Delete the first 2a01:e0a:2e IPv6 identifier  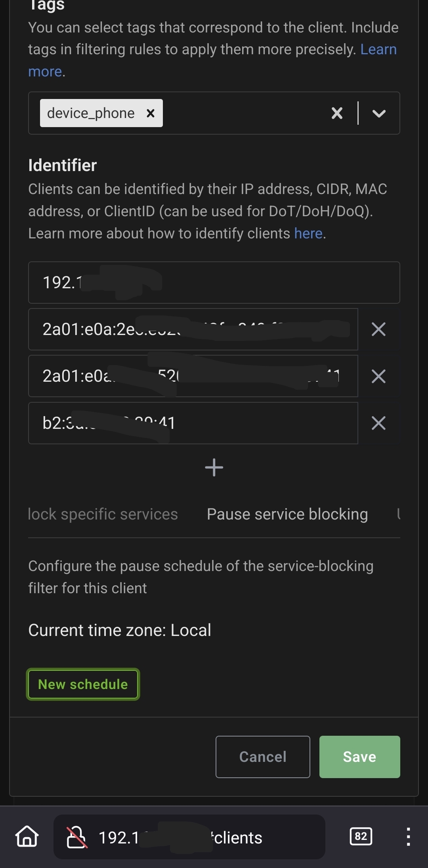[378, 329]
